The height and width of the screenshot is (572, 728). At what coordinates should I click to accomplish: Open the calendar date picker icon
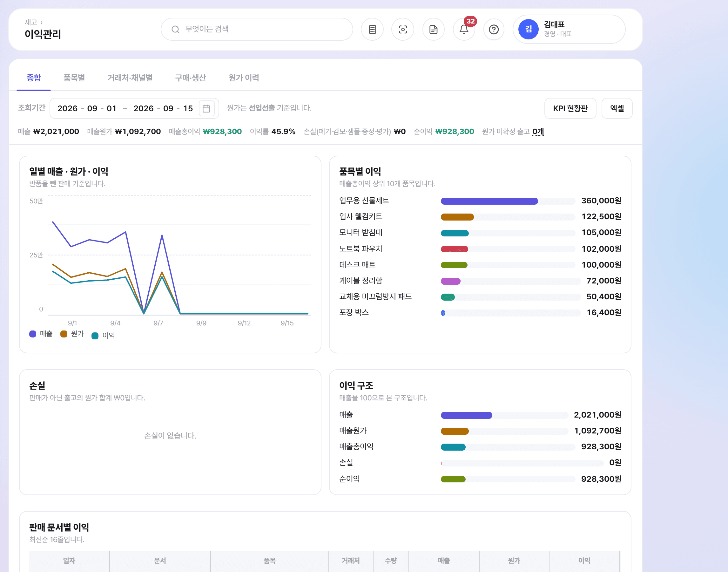206,108
